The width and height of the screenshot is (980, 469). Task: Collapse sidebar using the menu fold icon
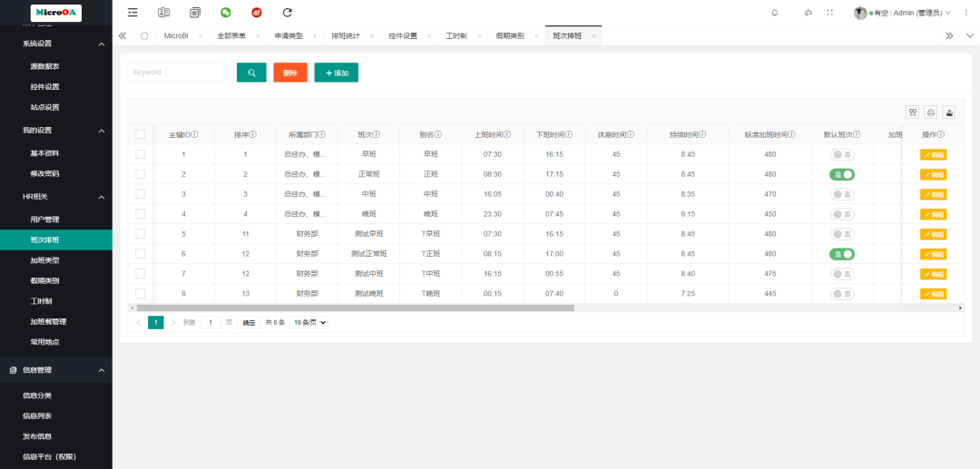click(133, 13)
